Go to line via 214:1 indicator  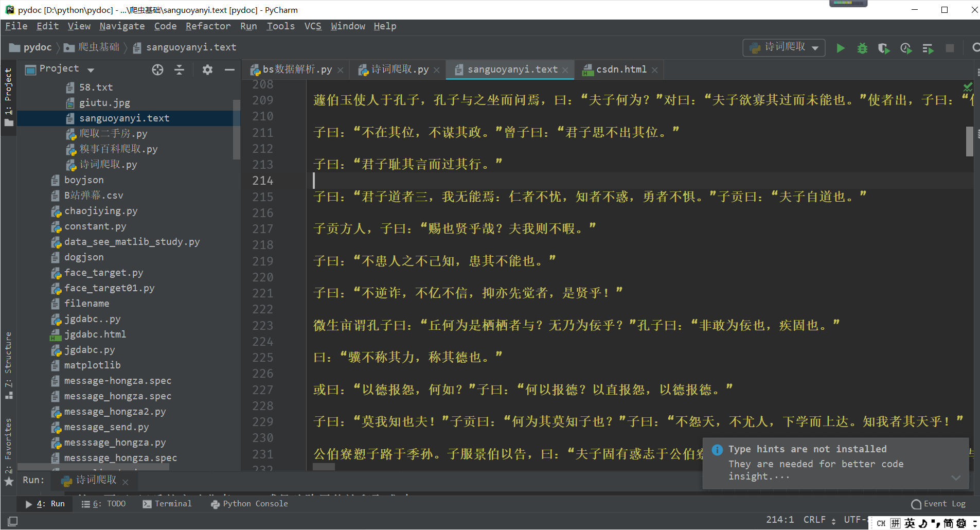click(x=780, y=520)
